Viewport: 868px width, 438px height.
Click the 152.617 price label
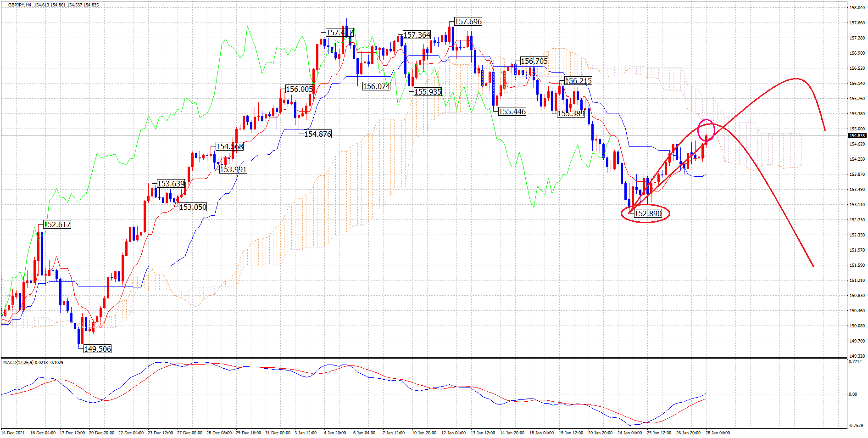click(x=57, y=225)
